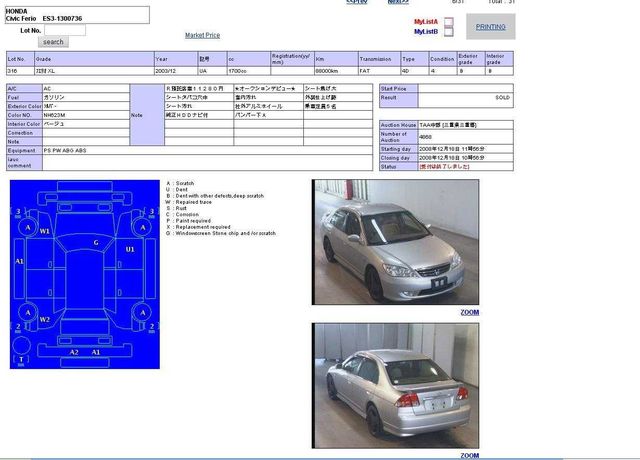Select chassis number ES3-1300736
The image size is (640, 460).
62,18
